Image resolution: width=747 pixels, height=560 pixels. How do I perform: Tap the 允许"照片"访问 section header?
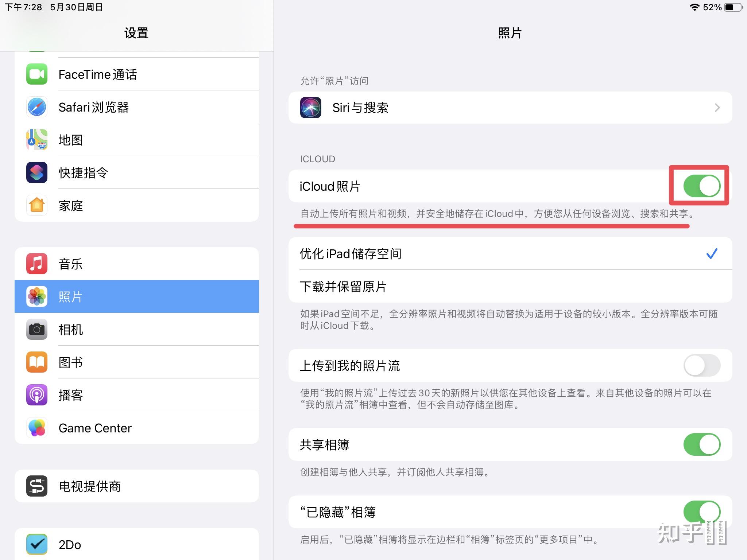[x=334, y=81]
